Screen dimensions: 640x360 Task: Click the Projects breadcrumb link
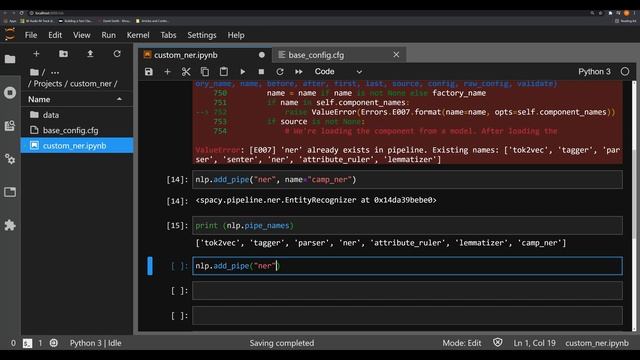pyautogui.click(x=48, y=84)
